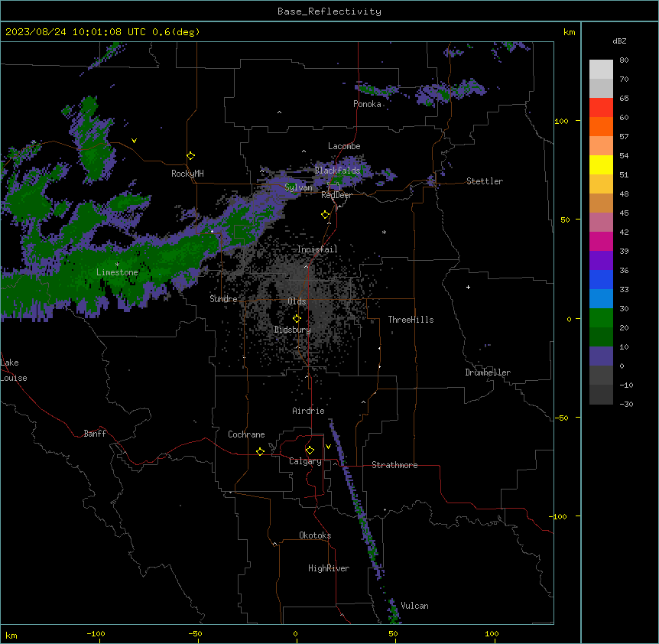This screenshot has width=659, height=644.
Task: Click the yellow V marker northwest of RockyMH
Action: tap(134, 141)
